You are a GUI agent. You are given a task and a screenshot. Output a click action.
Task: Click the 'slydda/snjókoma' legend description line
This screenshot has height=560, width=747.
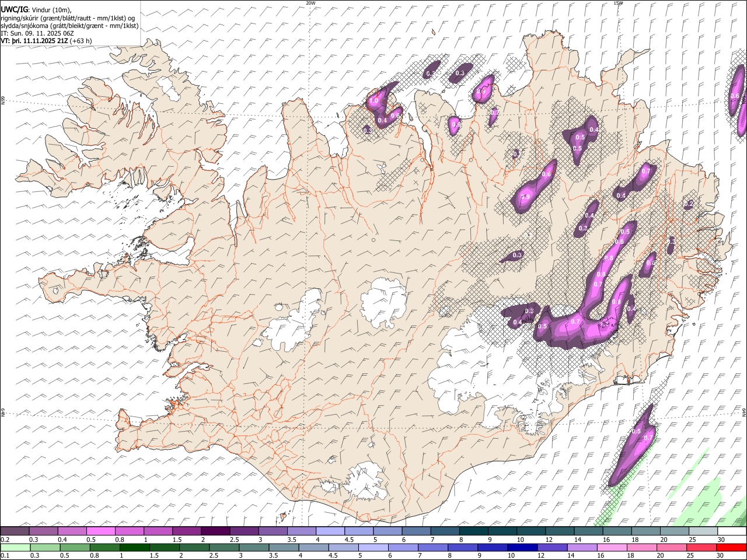[69, 26]
